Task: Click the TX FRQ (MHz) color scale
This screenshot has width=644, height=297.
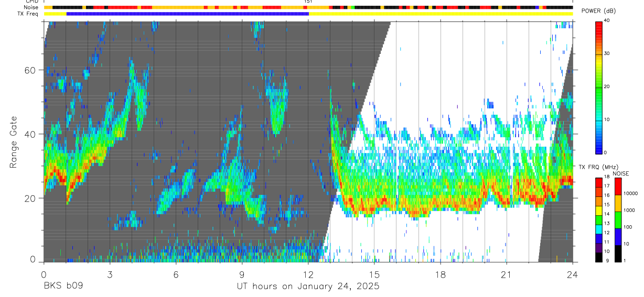Action: 599,220
